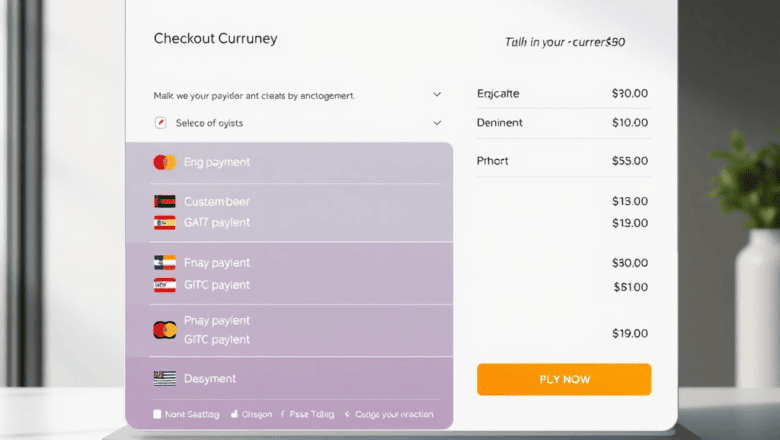Select the flag icon next to Custembeer
Image resolution: width=780 pixels, height=440 pixels.
click(x=165, y=201)
